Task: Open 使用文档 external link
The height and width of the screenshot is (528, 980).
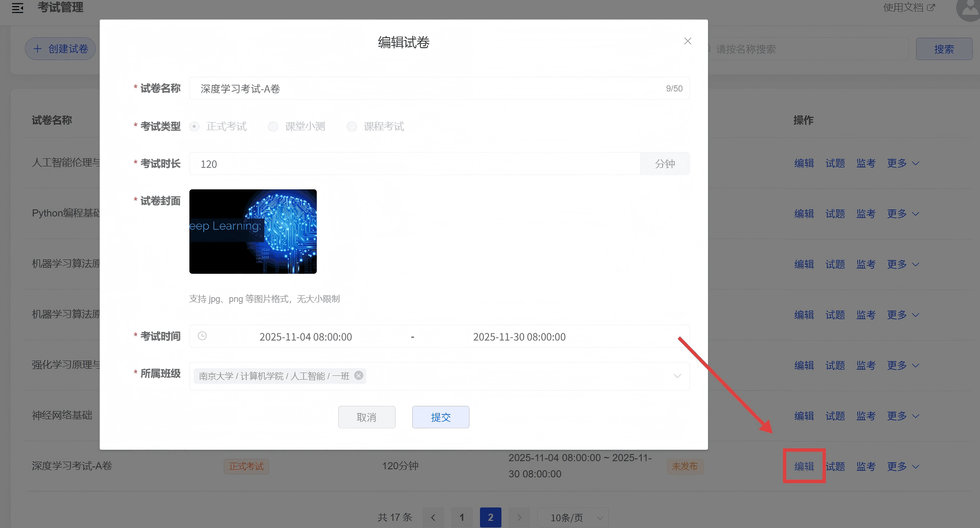Action: pyautogui.click(x=908, y=8)
